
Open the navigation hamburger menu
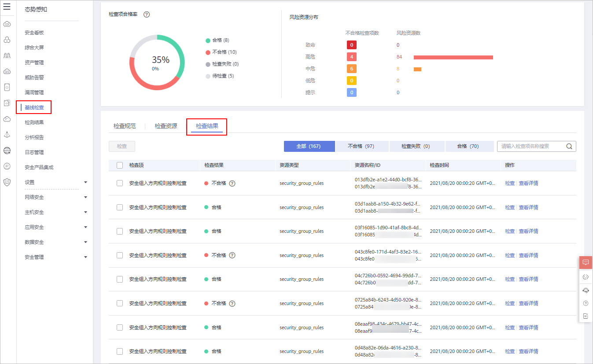point(7,7)
